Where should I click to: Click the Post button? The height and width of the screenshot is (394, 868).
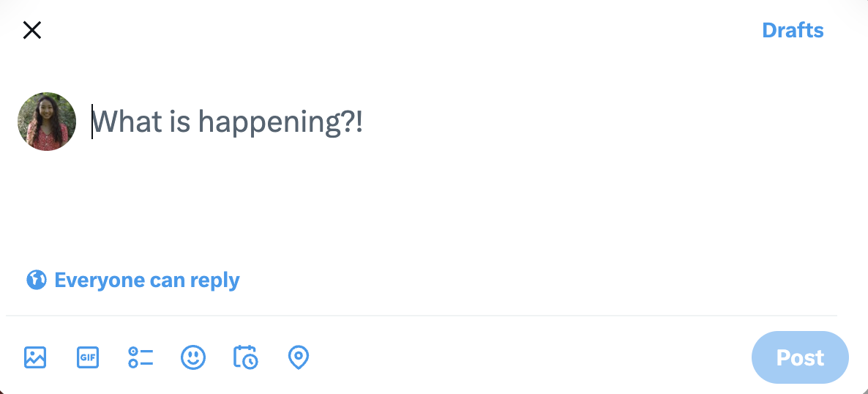pos(800,357)
